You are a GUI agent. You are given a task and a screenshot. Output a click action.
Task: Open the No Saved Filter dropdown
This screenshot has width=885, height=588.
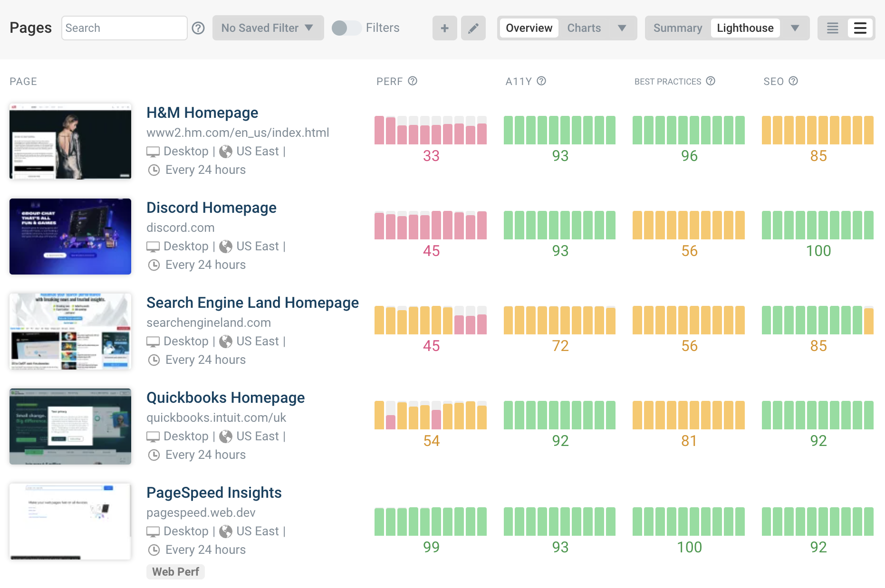click(268, 28)
